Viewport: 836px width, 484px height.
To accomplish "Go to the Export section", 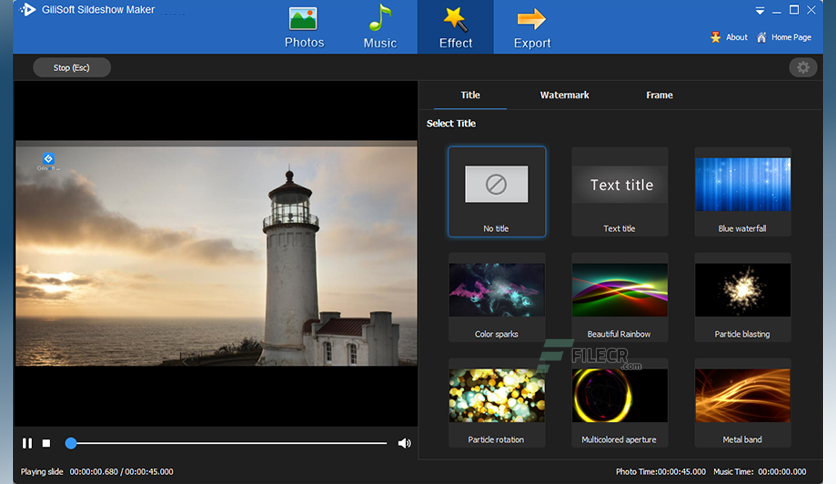I will (532, 28).
